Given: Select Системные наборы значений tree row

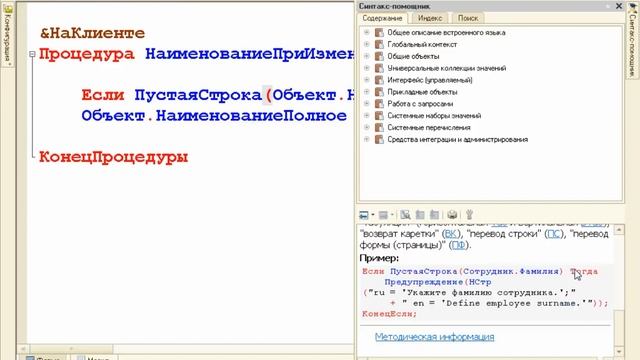Looking at the screenshot, I should (434, 116).
